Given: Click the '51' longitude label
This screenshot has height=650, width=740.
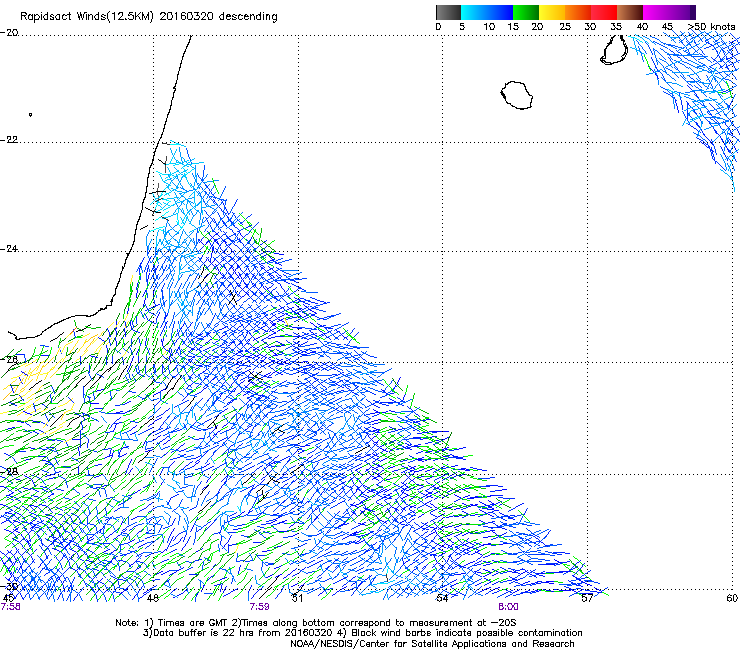Looking at the screenshot, I should tap(297, 598).
